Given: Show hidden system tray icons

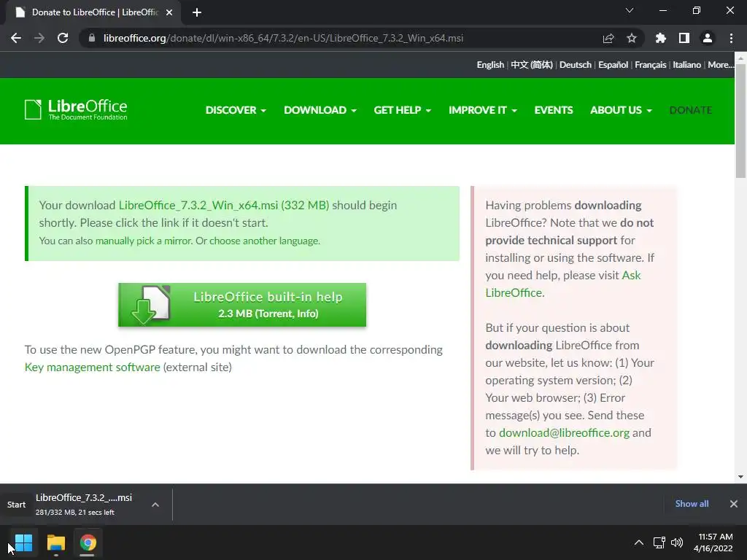Looking at the screenshot, I should pyautogui.click(x=639, y=542).
